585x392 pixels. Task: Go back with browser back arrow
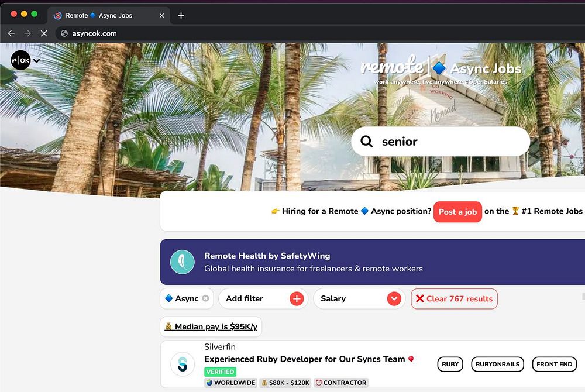(x=11, y=33)
